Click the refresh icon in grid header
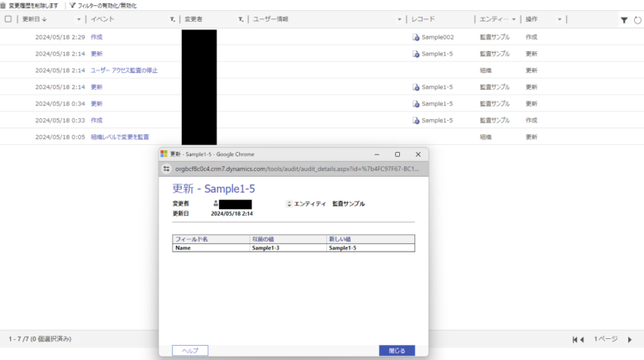The height and width of the screenshot is (360, 644). click(x=637, y=19)
